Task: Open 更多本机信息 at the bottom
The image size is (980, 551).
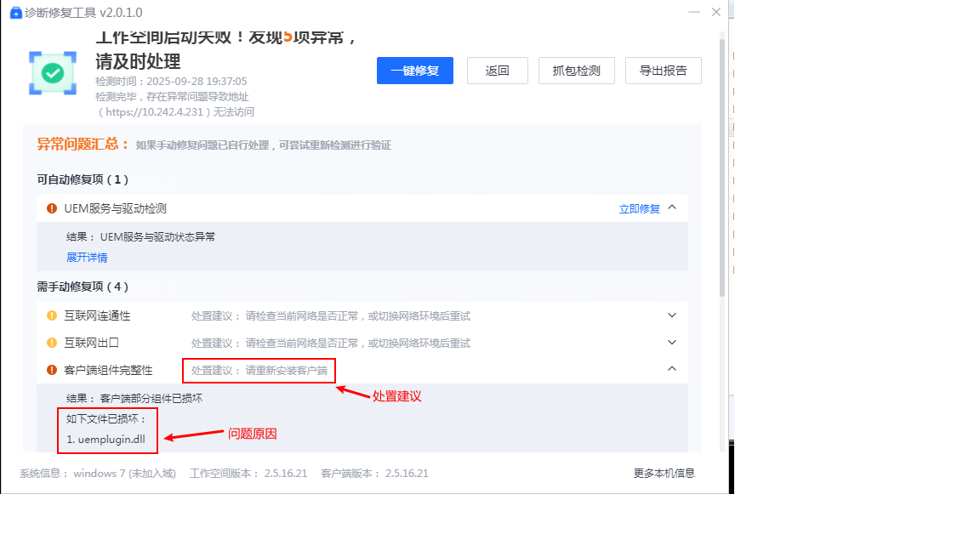Action: pos(664,473)
